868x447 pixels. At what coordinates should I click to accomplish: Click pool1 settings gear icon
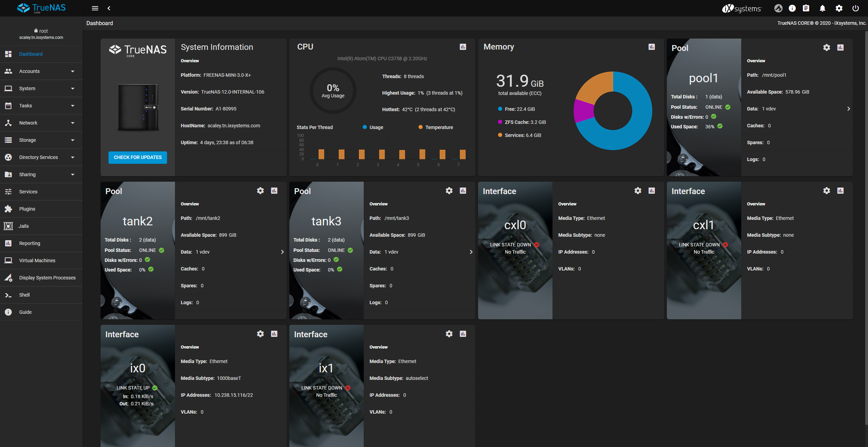pyautogui.click(x=826, y=47)
